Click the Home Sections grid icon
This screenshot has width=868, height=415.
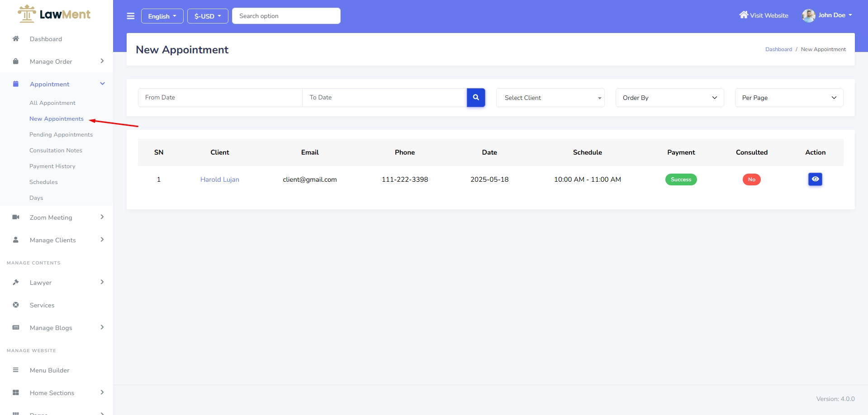point(16,392)
